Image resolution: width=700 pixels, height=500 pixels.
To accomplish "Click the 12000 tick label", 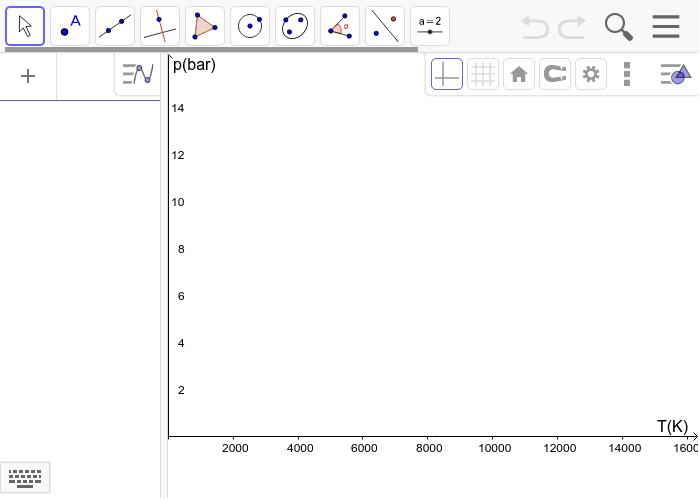I will click(559, 448).
